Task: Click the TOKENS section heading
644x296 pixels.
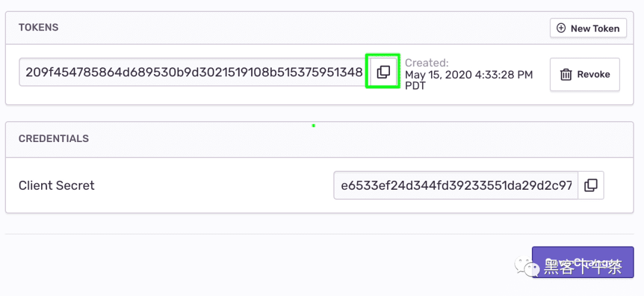Action: coord(39,27)
